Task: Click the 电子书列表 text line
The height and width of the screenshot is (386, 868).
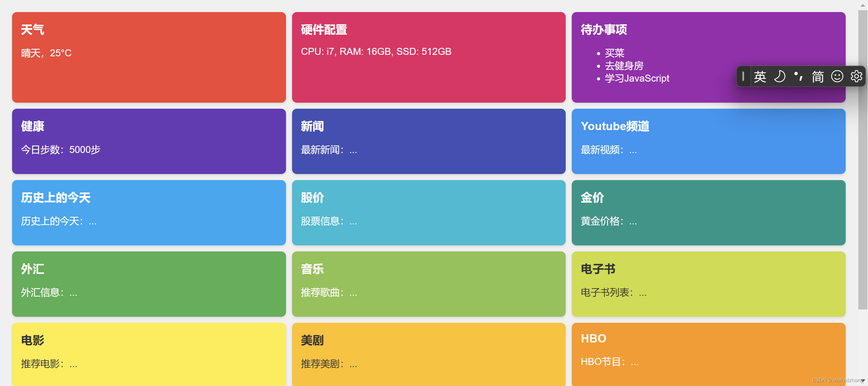Action: [x=614, y=292]
